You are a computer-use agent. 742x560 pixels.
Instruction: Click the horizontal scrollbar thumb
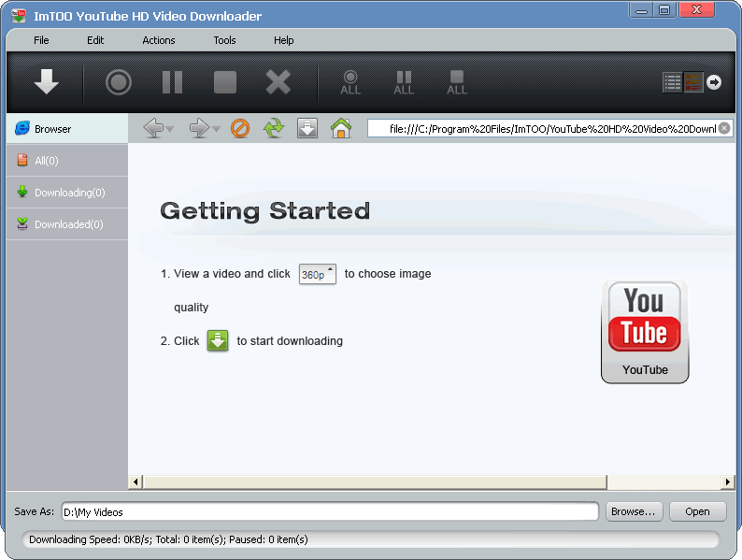(375, 481)
